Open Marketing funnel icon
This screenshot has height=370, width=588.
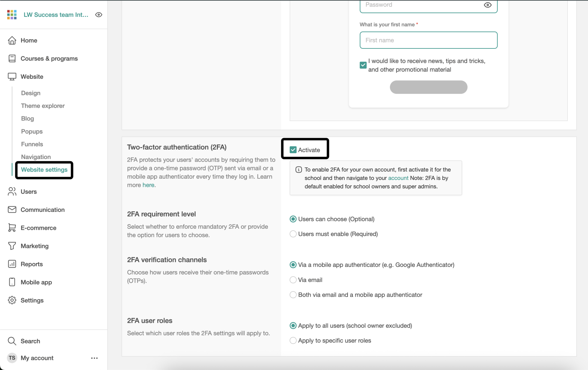point(12,246)
